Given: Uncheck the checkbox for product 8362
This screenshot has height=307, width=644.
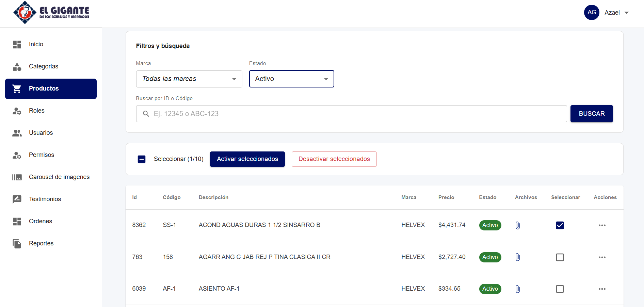Looking at the screenshot, I should click(x=560, y=225).
